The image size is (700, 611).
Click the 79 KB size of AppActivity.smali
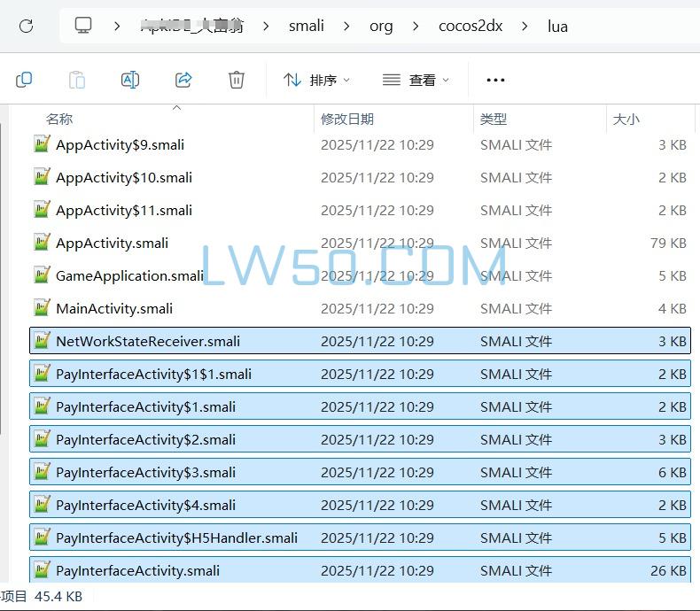[x=668, y=243]
